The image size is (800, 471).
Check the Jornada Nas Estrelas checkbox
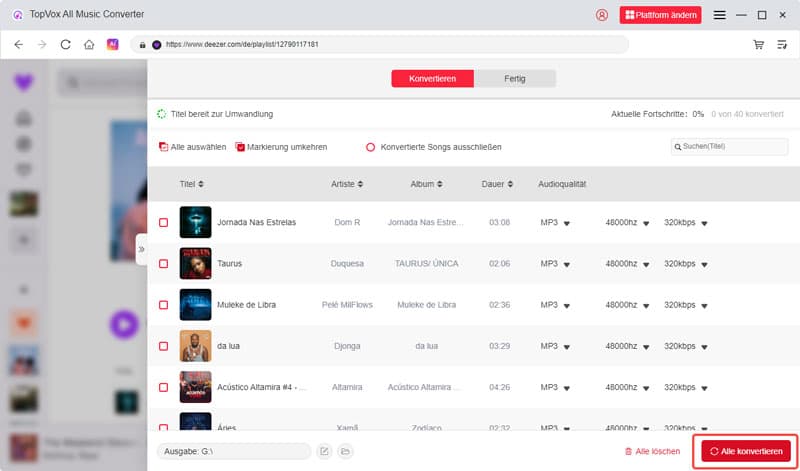click(163, 222)
